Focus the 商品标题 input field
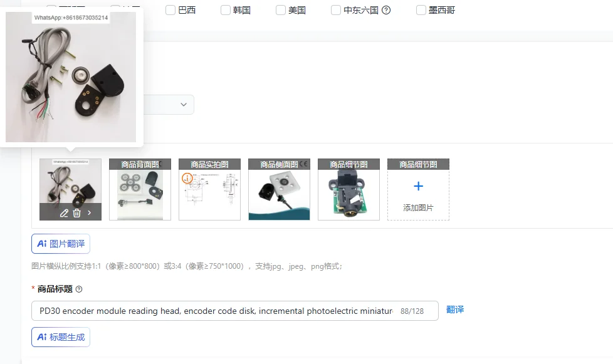613x364 pixels. pos(235,311)
